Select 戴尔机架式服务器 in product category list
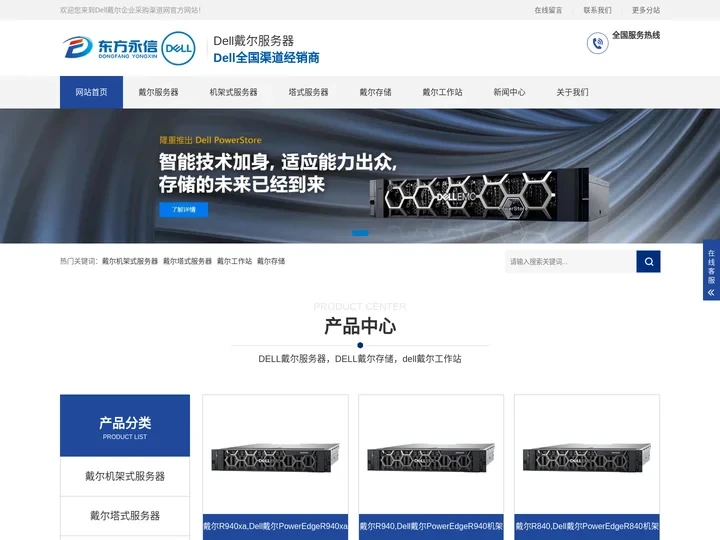The width and height of the screenshot is (720, 540). tap(125, 476)
